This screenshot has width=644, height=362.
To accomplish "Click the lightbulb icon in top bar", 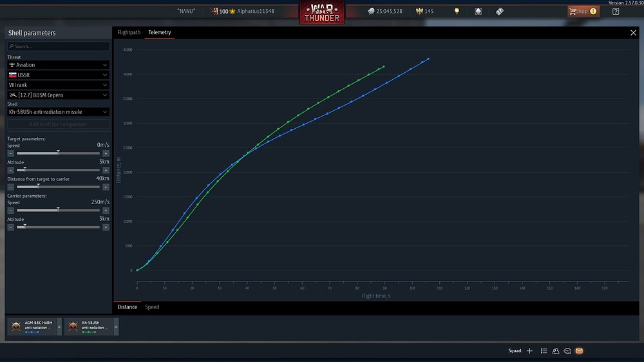I will coord(457,12).
